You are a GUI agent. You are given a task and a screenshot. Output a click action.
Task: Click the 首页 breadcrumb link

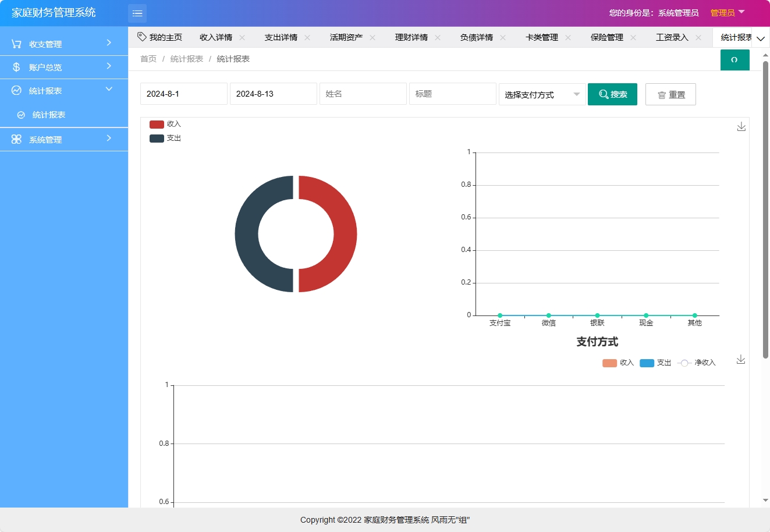point(148,59)
